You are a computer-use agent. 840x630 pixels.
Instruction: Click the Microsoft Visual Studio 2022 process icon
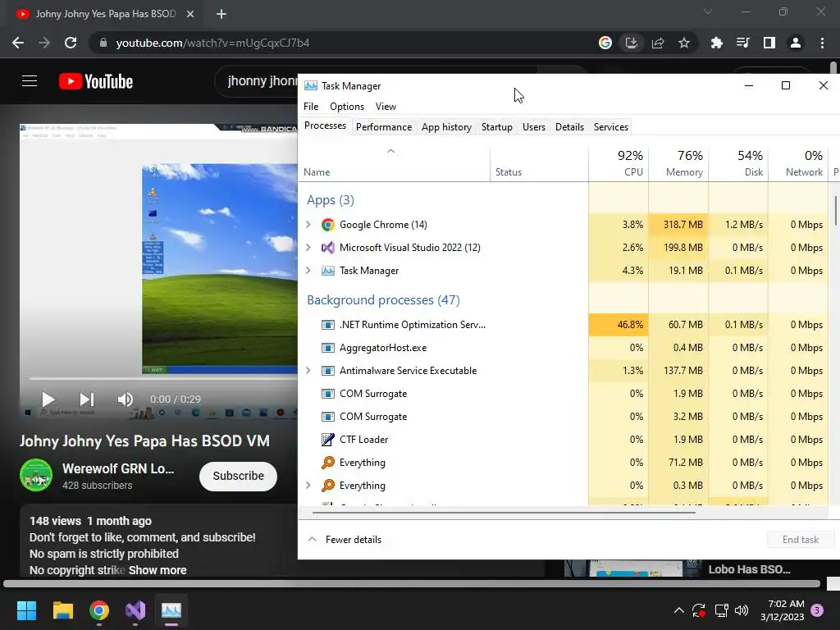(x=328, y=248)
